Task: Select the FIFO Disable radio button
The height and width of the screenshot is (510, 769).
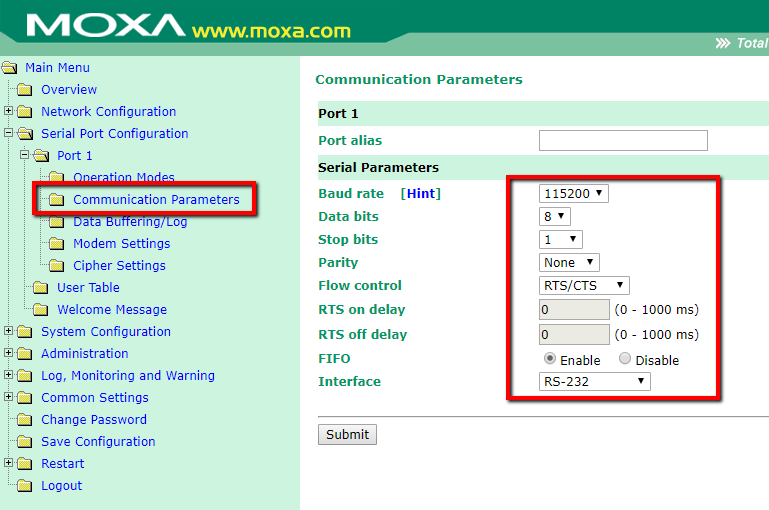Action: tap(625, 359)
